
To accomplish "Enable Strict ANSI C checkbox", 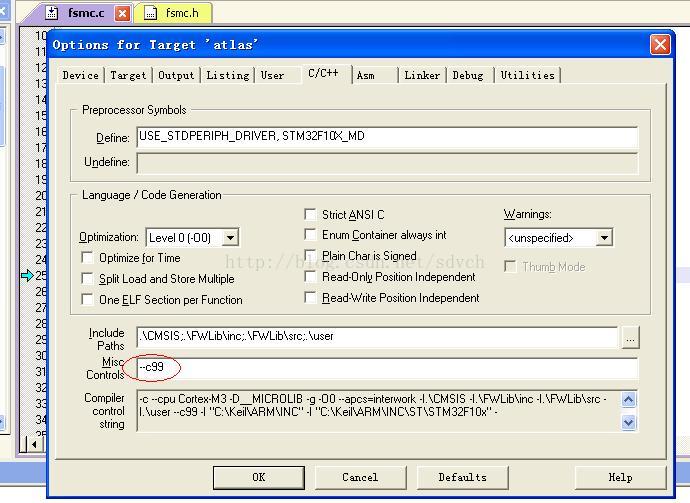I will coord(311,214).
